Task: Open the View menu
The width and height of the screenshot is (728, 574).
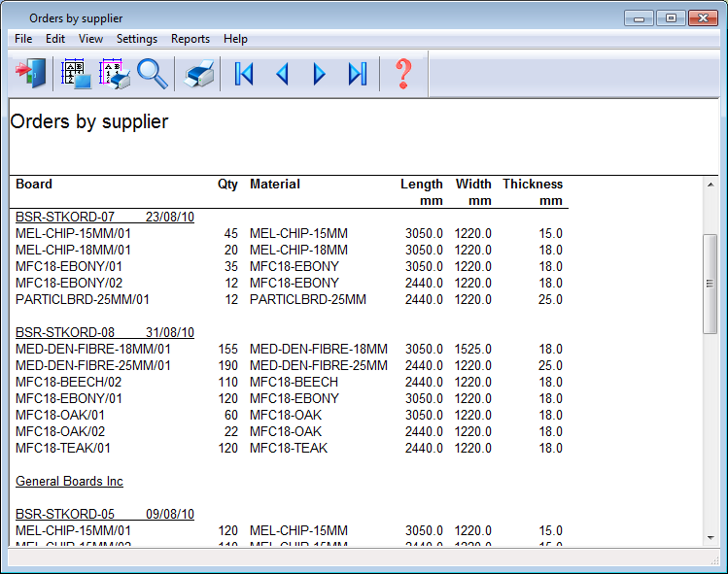Action: (x=90, y=39)
